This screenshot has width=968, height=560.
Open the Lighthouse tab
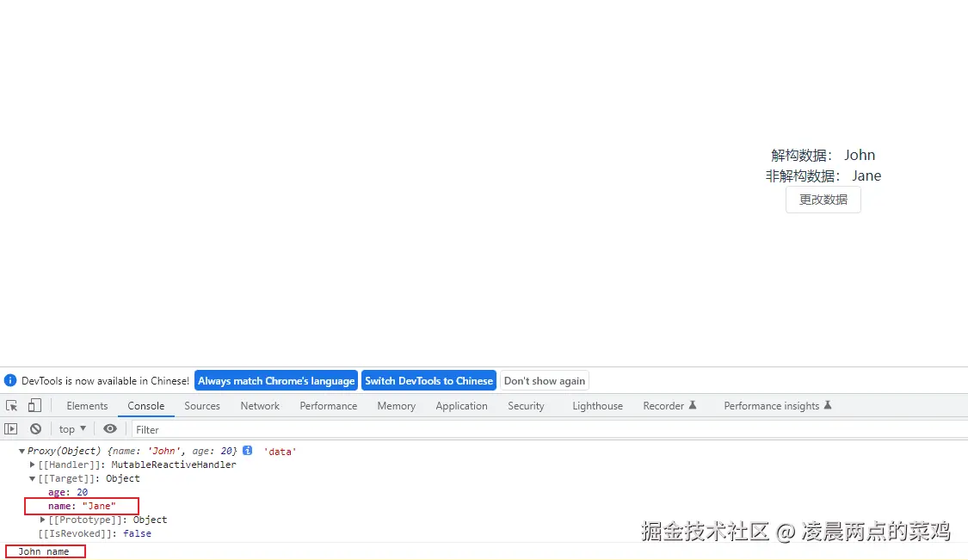coord(598,406)
